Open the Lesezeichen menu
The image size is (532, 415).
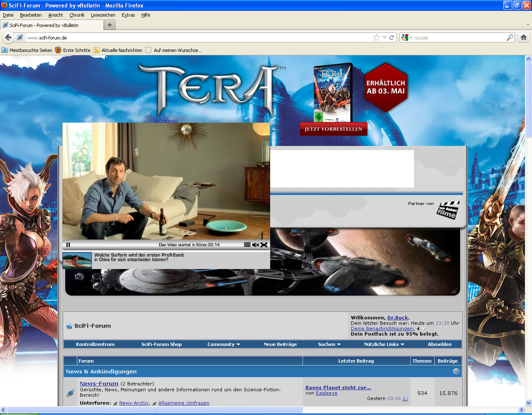point(103,15)
